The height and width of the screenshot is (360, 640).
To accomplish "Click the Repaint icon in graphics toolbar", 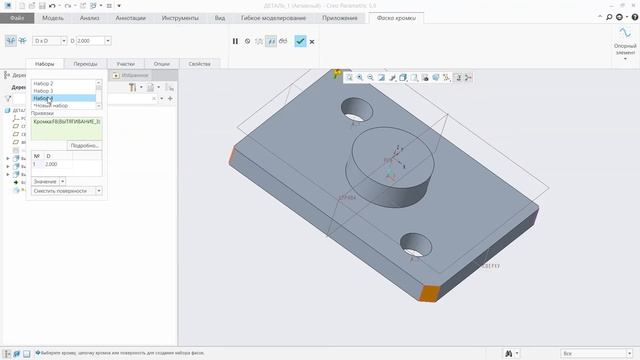I will 381,78.
